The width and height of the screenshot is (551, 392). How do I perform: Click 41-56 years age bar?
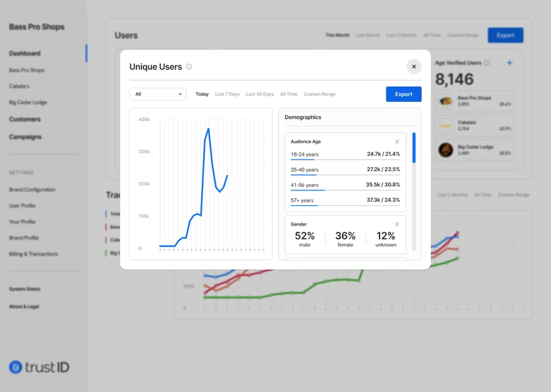[345, 190]
